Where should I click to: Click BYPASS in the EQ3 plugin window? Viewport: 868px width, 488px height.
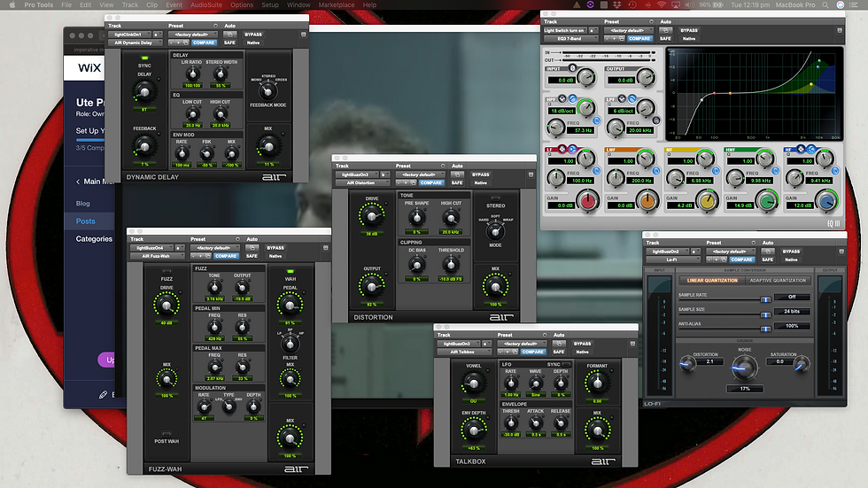pos(689,30)
